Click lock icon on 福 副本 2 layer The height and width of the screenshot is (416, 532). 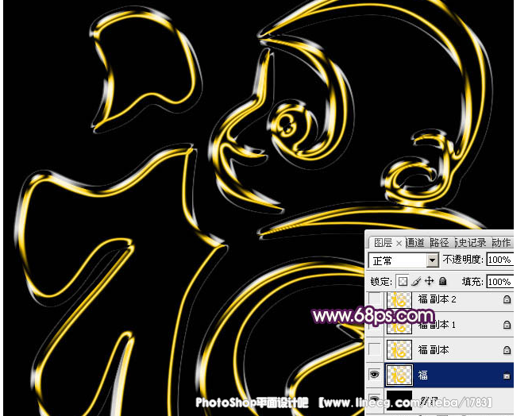pos(507,300)
